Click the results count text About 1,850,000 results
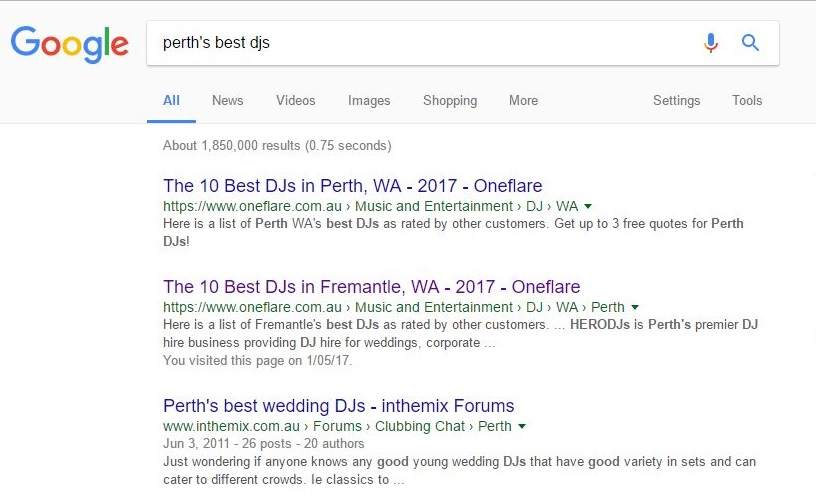This screenshot has width=816, height=499. [x=277, y=145]
